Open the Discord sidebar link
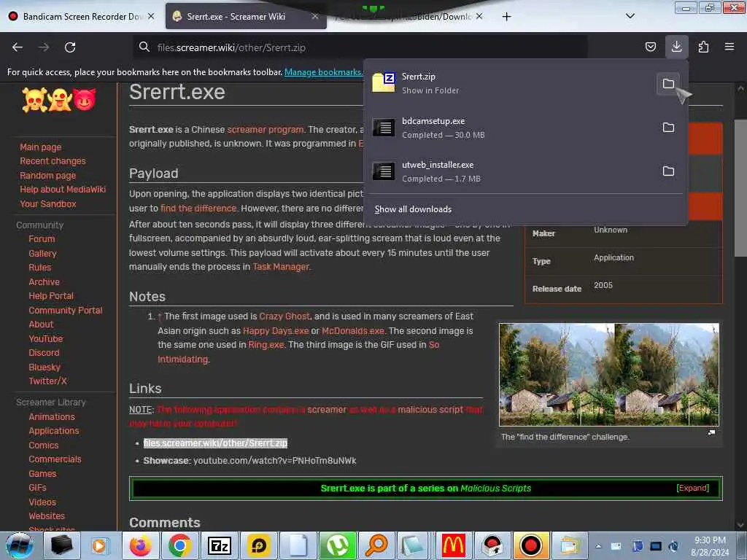The height and width of the screenshot is (560, 747). click(x=44, y=353)
